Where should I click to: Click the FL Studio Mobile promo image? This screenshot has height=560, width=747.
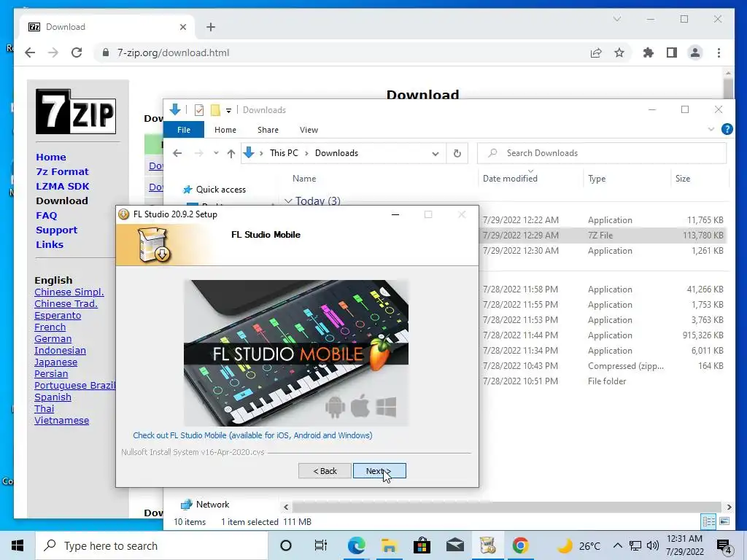(x=296, y=353)
